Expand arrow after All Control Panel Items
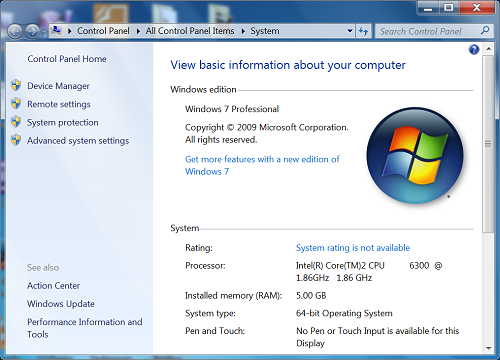Image resolution: width=500 pixels, height=360 pixels. pyautogui.click(x=243, y=31)
